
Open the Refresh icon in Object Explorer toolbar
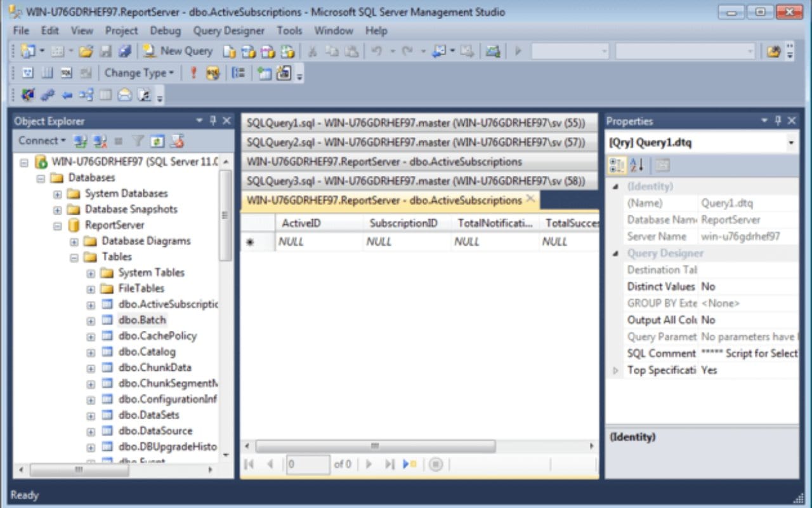pos(156,140)
